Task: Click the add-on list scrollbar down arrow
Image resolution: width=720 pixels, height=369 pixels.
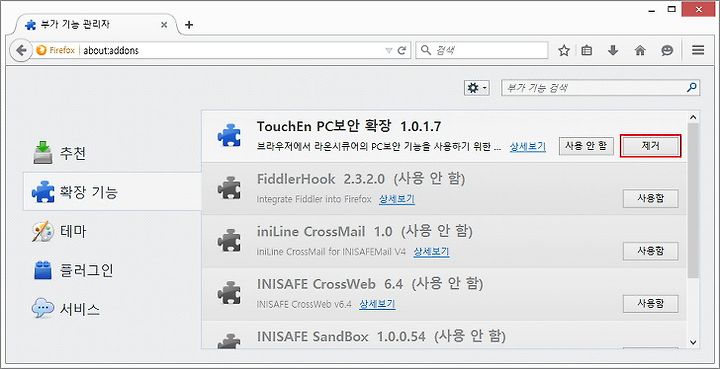Action: [x=693, y=342]
